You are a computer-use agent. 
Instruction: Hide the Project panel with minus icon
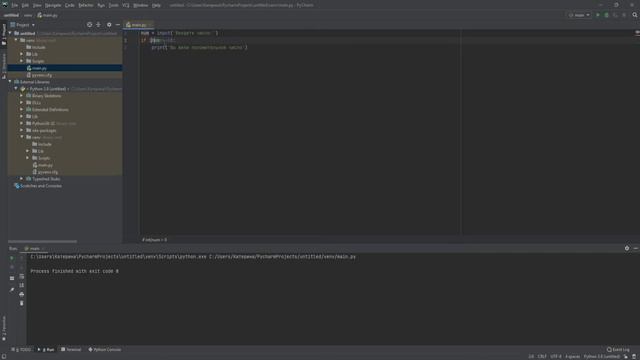[x=118, y=25]
